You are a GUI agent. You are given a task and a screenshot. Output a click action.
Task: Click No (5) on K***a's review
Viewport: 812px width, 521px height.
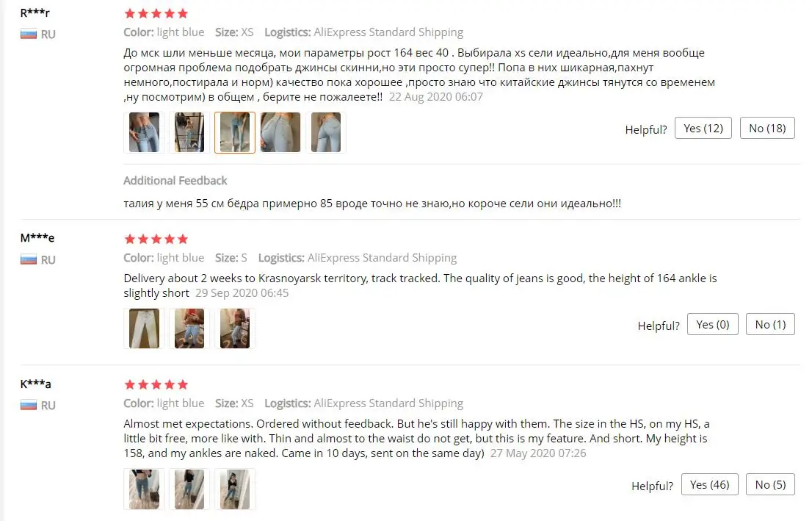[x=771, y=485]
